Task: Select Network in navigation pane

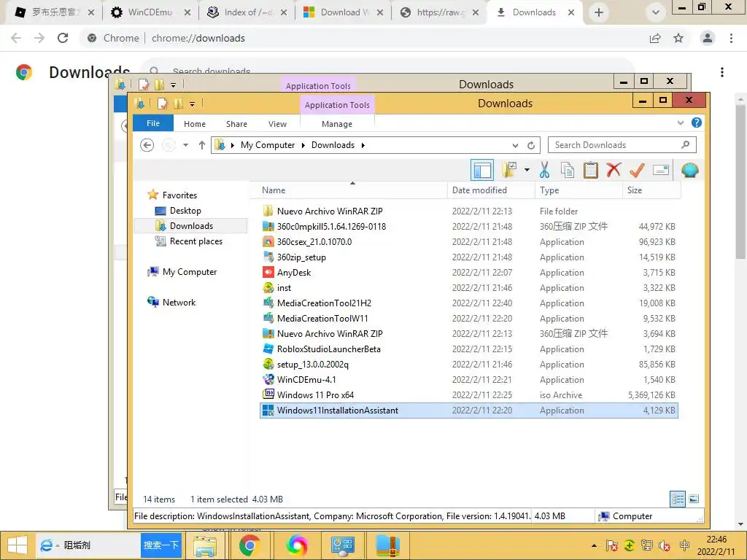Action: 179,303
